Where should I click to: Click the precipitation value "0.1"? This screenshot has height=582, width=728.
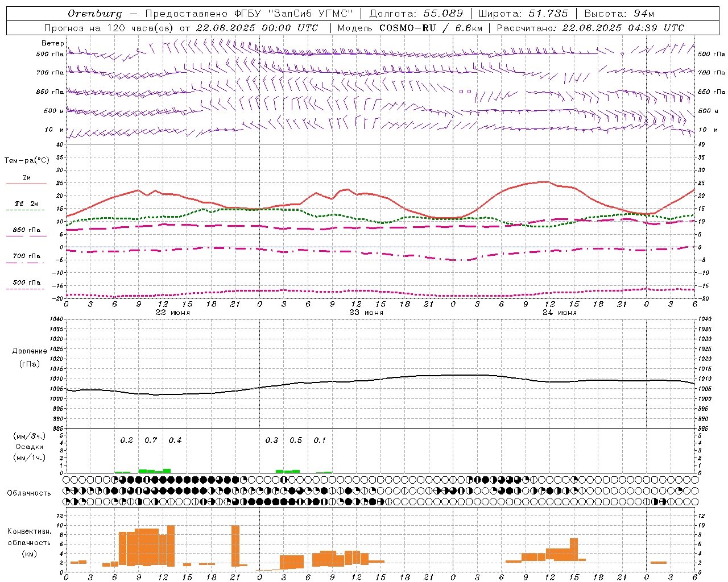point(320,440)
